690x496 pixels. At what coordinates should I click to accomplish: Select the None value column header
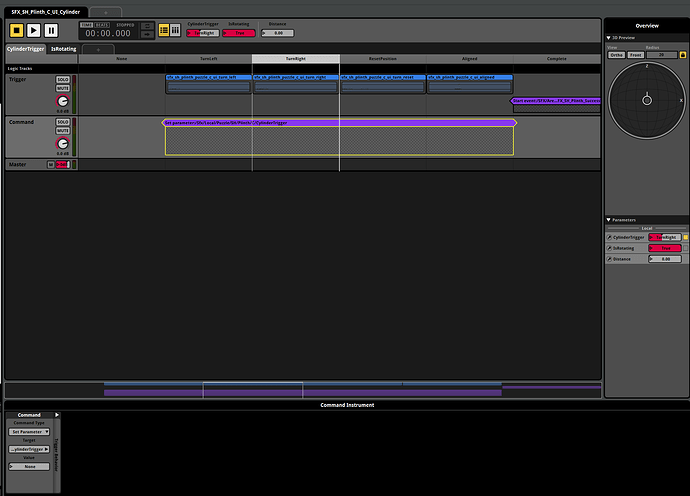pyautogui.click(x=122, y=59)
